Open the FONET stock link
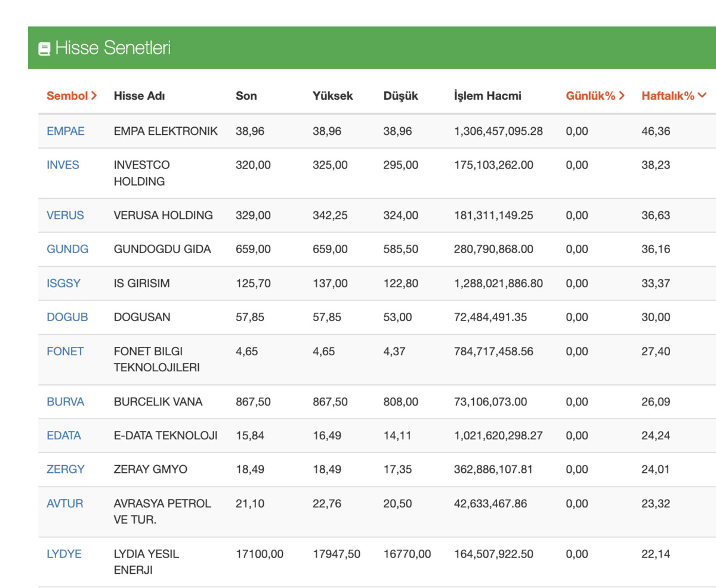716x588 pixels. (x=65, y=351)
